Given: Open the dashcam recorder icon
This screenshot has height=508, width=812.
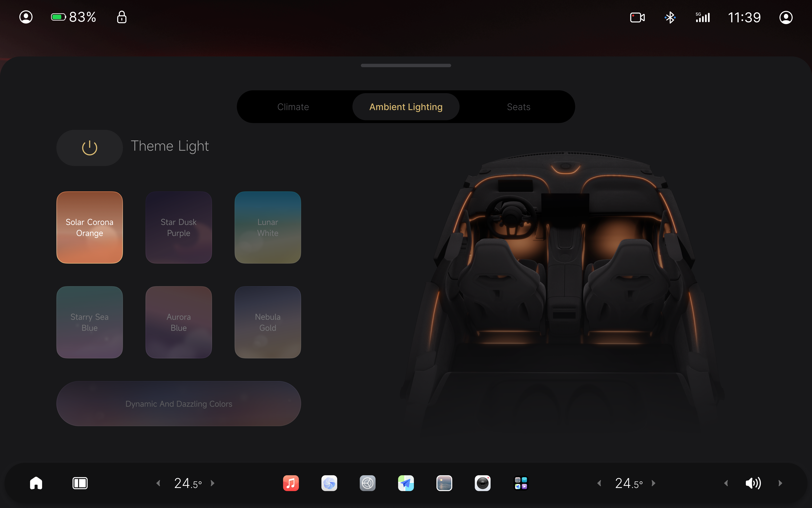Looking at the screenshot, I should (637, 17).
